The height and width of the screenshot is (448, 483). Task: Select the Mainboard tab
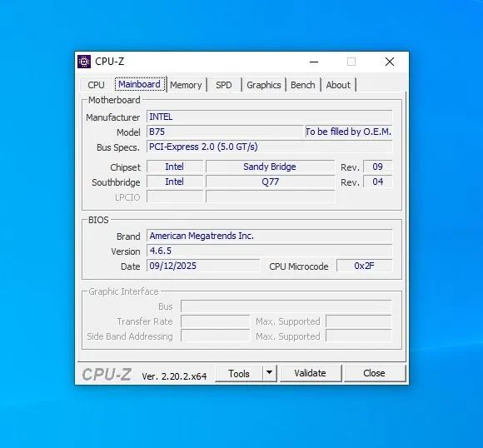tap(140, 84)
